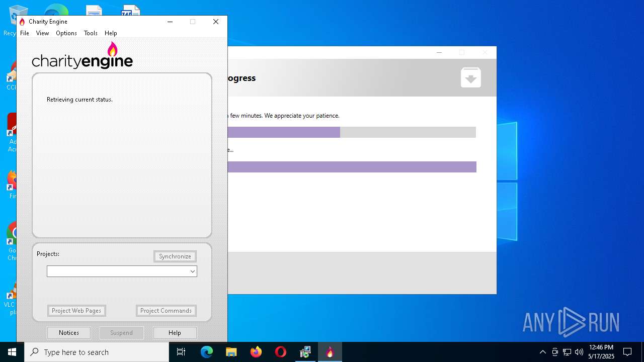Screen dimensions: 644x362
Task: Show hidden system tray icons
Action: [x=542, y=352]
